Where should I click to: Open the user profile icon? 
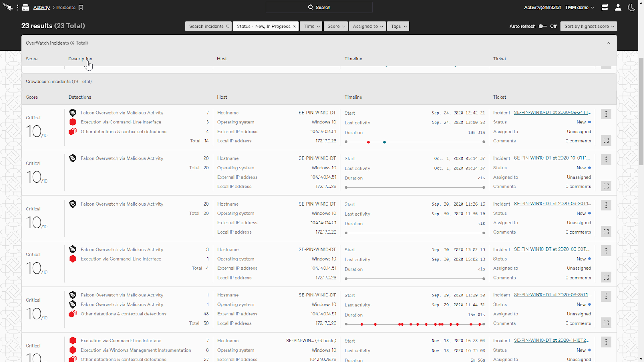click(618, 7)
